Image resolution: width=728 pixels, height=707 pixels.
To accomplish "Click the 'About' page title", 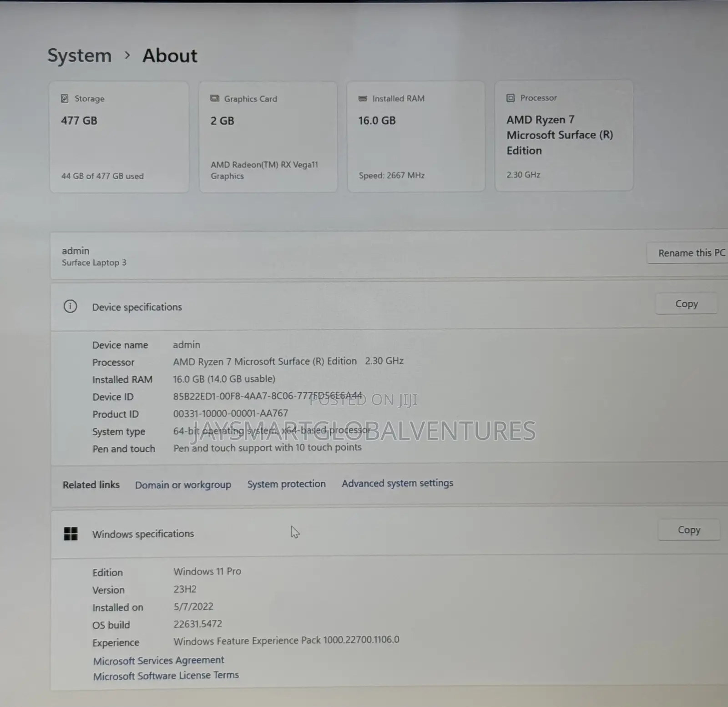I will tap(170, 56).
